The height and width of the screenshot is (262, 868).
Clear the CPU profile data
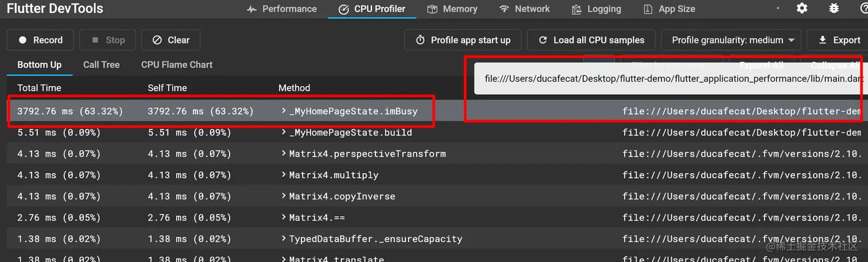(x=171, y=40)
